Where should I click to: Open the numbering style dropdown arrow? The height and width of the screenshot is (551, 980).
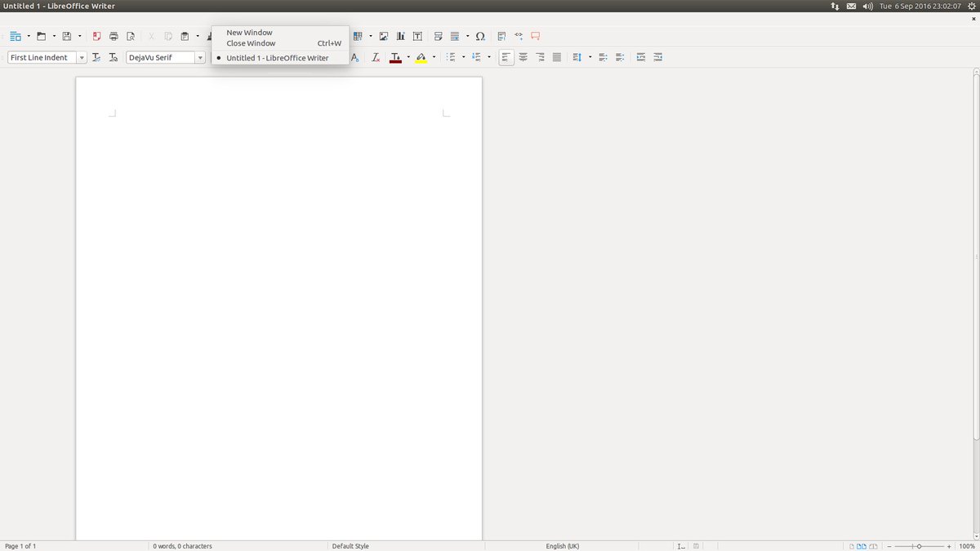pyautogui.click(x=488, y=57)
